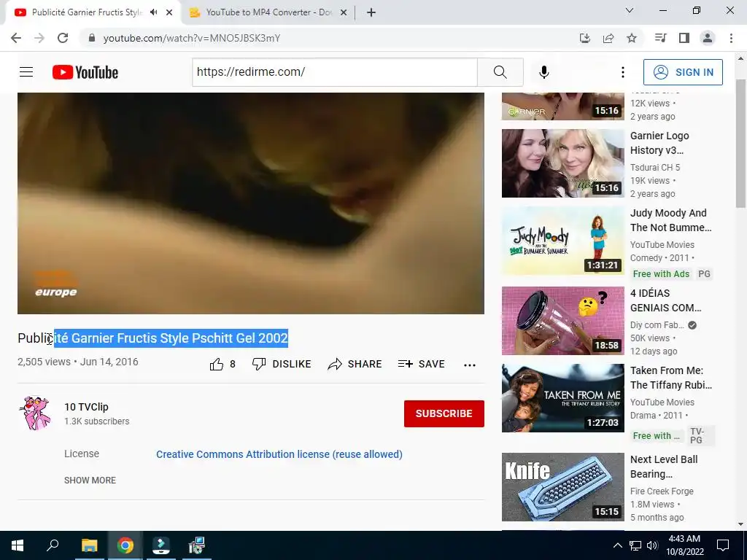Screen dimensions: 747x560
Task: Click the SIGN IN button
Action: pyautogui.click(x=683, y=72)
